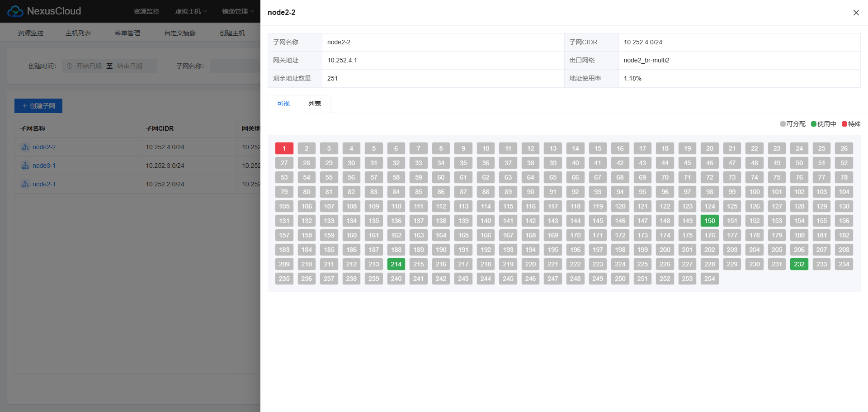Click the NexusCloud logo icon
868x412 pixels.
(15, 11)
